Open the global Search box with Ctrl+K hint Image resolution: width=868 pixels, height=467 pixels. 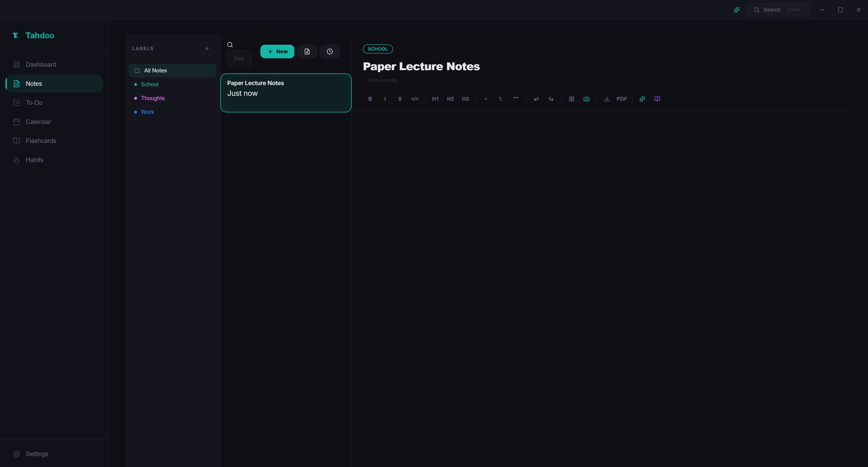coord(778,10)
